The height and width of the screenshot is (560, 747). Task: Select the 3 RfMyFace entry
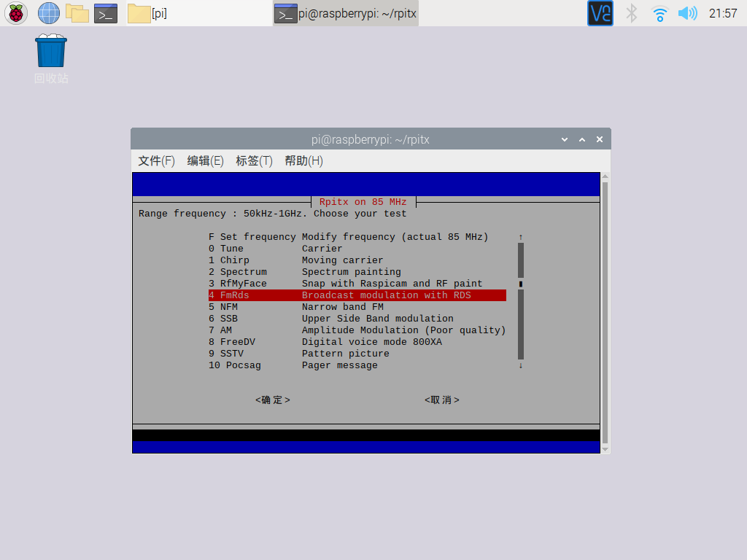[x=357, y=284]
